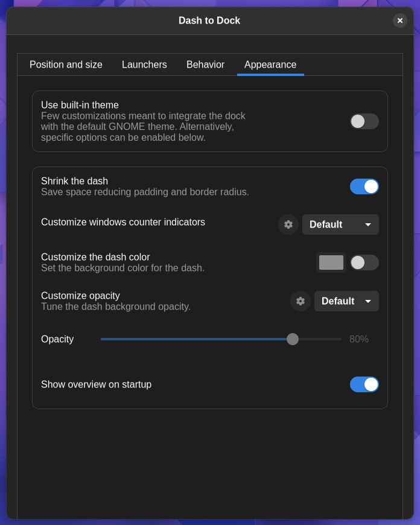Turn off Shrink the dash switch
The image size is (420, 525).
pos(364,186)
